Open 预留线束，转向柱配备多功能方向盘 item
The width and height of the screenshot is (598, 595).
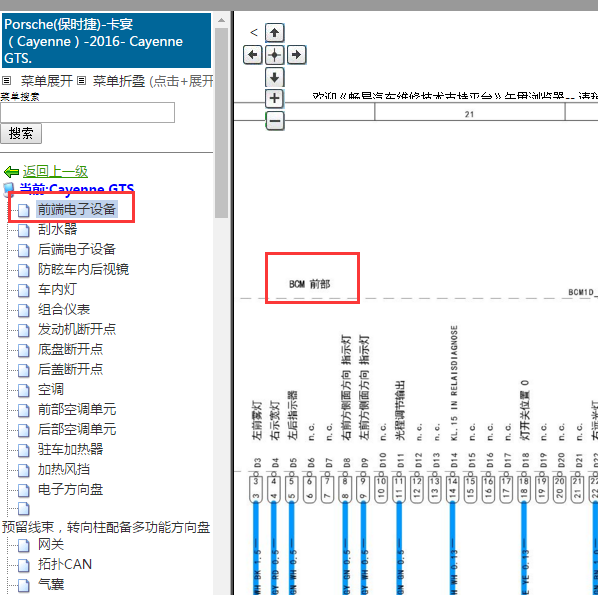(106, 527)
